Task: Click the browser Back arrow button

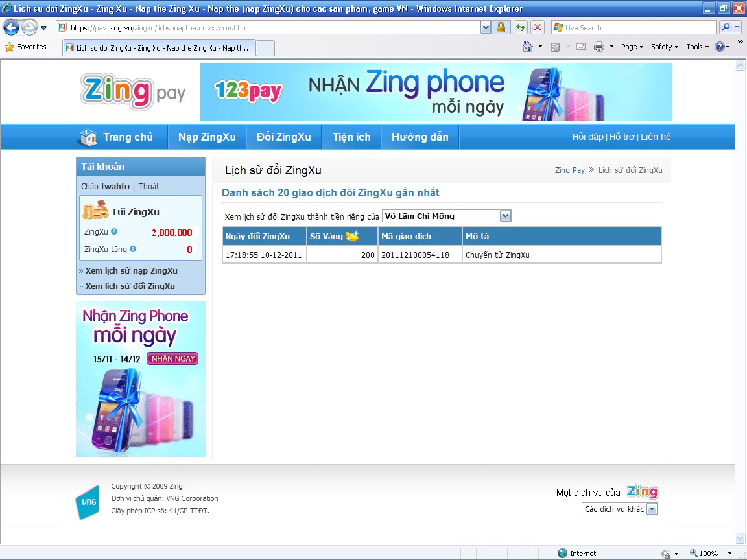Action: tap(12, 28)
